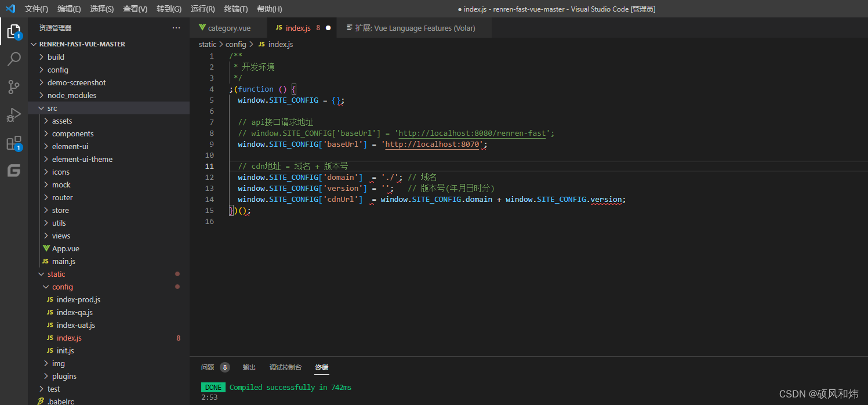Open 转到(G) menu
This screenshot has height=405, width=868.
(x=169, y=9)
